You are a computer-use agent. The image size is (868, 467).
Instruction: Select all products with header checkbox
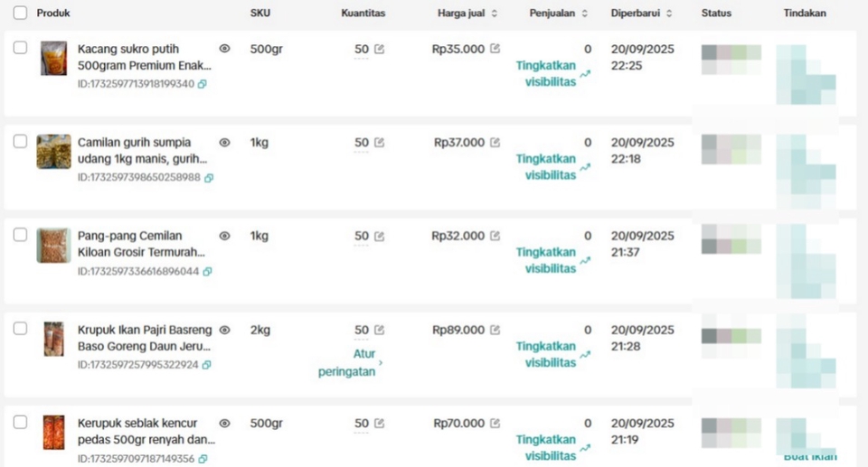coord(20,14)
